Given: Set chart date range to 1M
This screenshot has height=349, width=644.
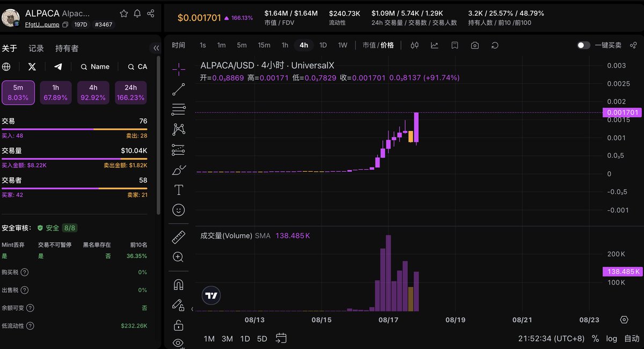Looking at the screenshot, I should (209, 339).
